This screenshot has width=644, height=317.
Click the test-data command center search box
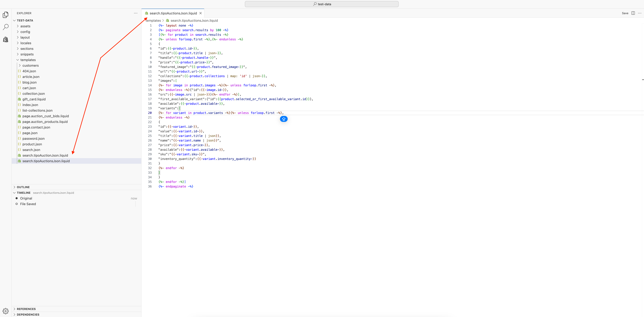click(x=321, y=4)
